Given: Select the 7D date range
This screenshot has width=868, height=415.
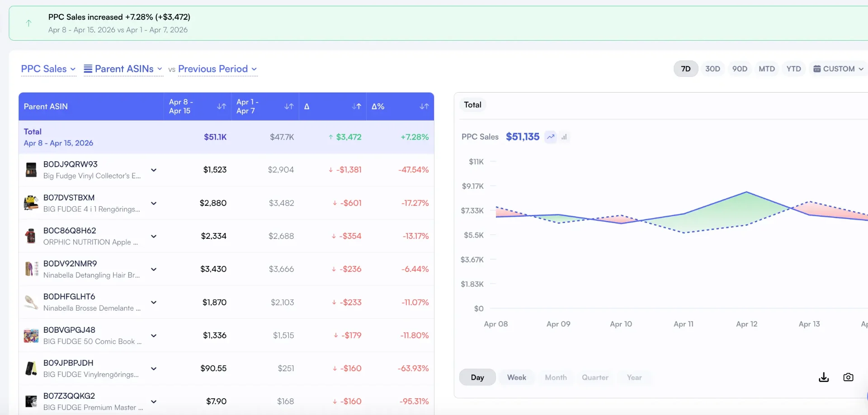Looking at the screenshot, I should tap(686, 69).
